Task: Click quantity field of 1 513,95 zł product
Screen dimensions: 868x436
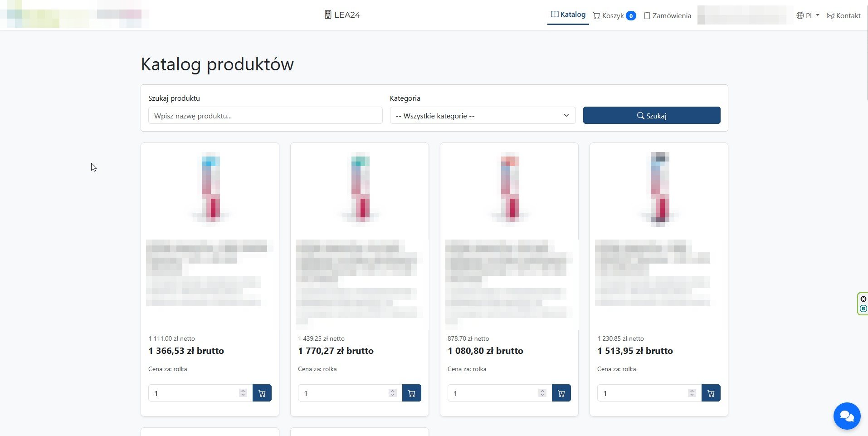Action: (x=649, y=393)
